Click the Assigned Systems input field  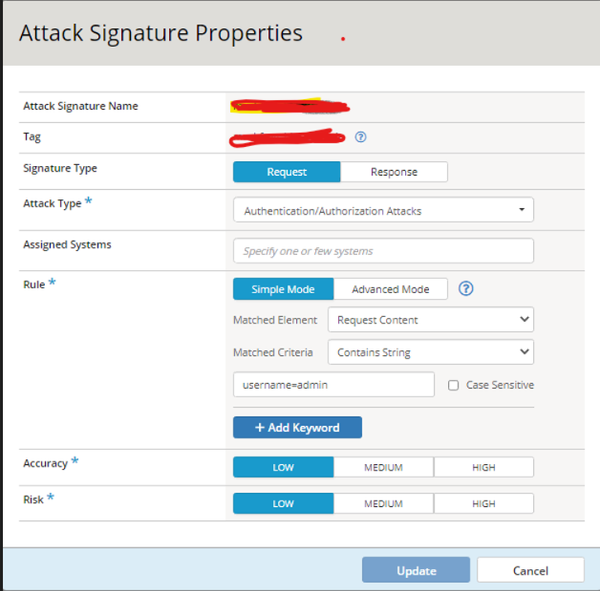(x=383, y=250)
